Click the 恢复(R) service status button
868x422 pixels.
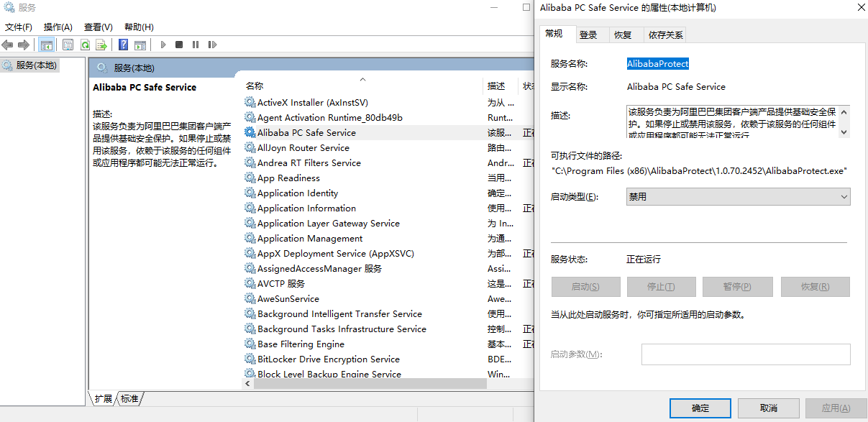pyautogui.click(x=815, y=287)
